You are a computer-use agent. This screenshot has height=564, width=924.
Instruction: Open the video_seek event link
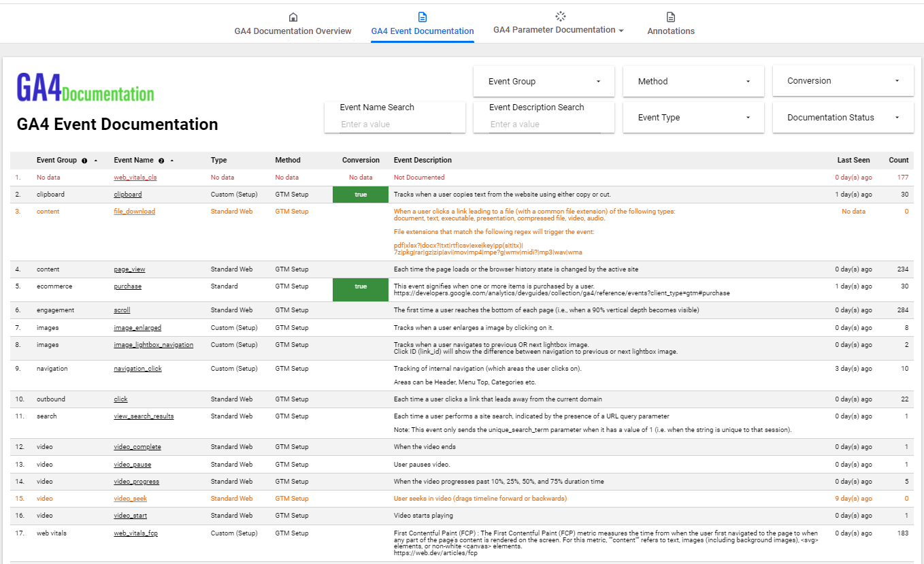point(130,499)
